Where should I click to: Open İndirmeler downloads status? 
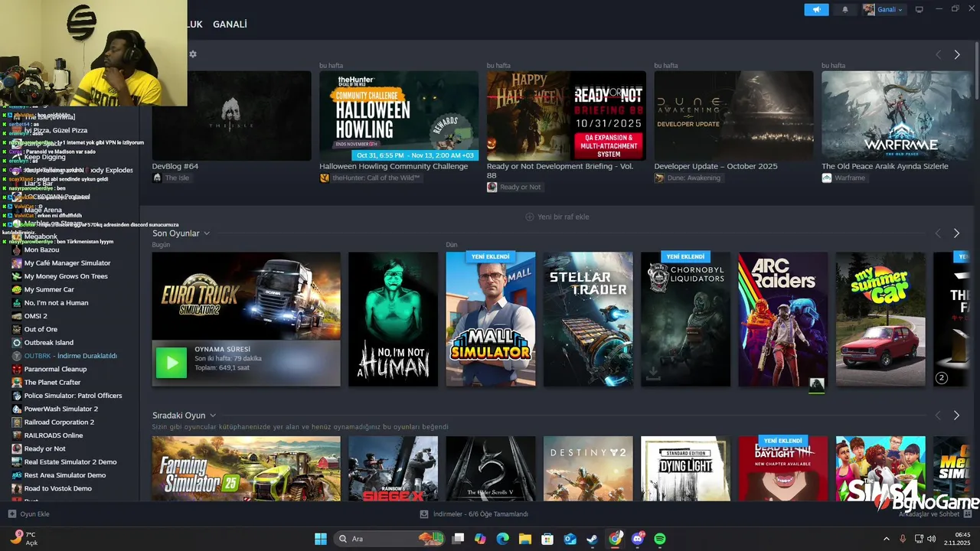(x=474, y=514)
